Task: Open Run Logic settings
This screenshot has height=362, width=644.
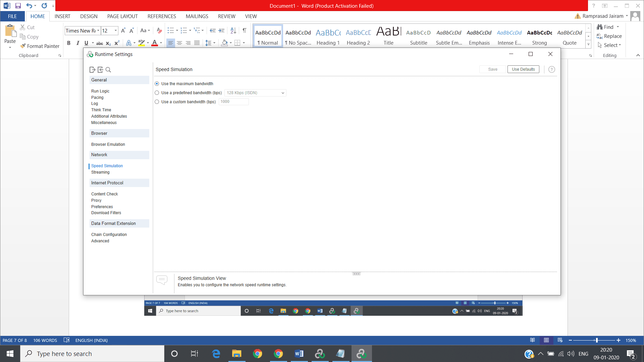Action: point(100,91)
